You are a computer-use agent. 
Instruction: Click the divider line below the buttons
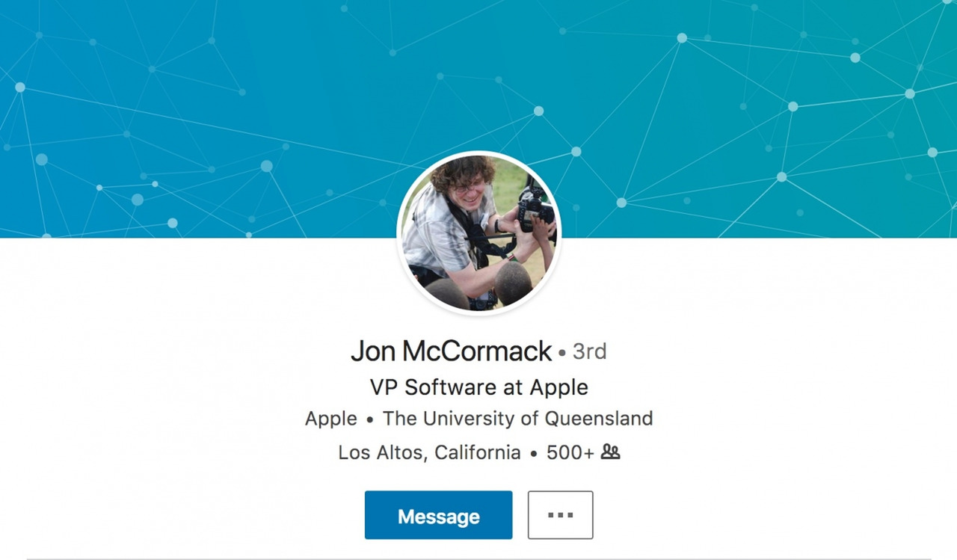(478, 559)
